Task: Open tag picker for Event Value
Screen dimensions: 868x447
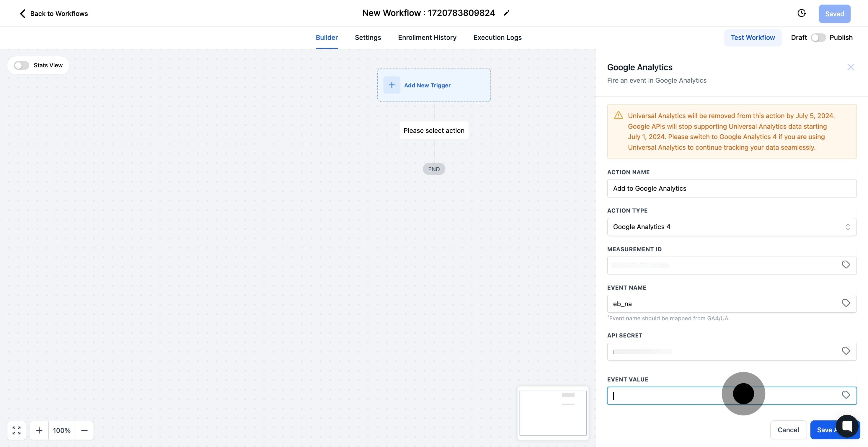Action: (x=846, y=395)
